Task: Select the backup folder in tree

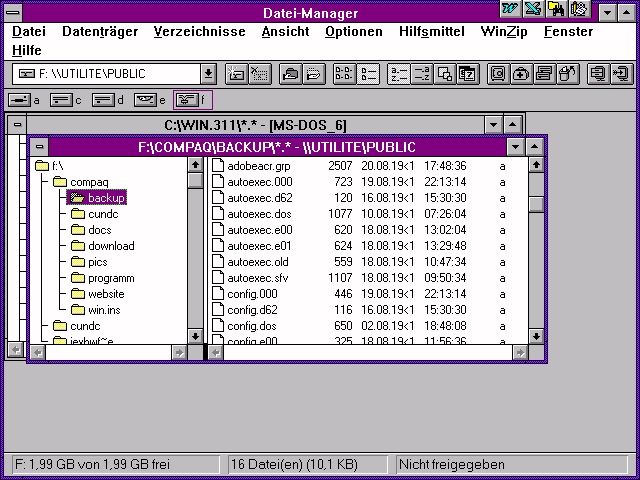Action: pyautogui.click(x=98, y=198)
